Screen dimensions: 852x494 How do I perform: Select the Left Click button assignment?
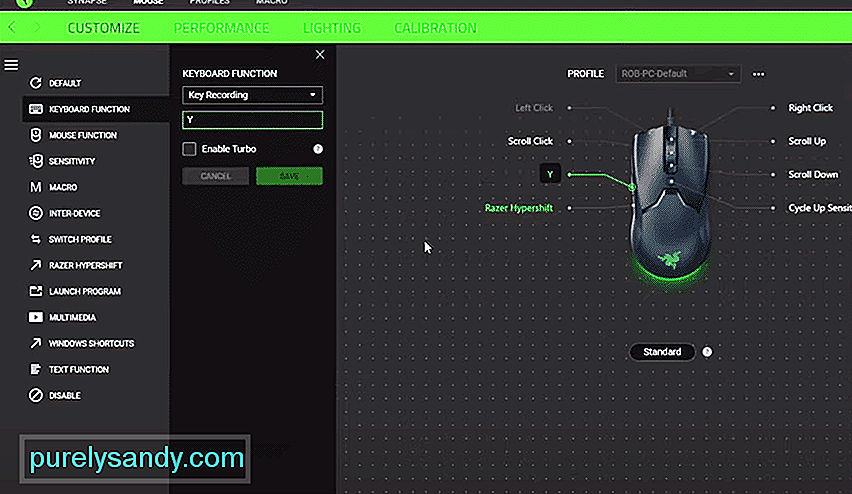pyautogui.click(x=534, y=108)
